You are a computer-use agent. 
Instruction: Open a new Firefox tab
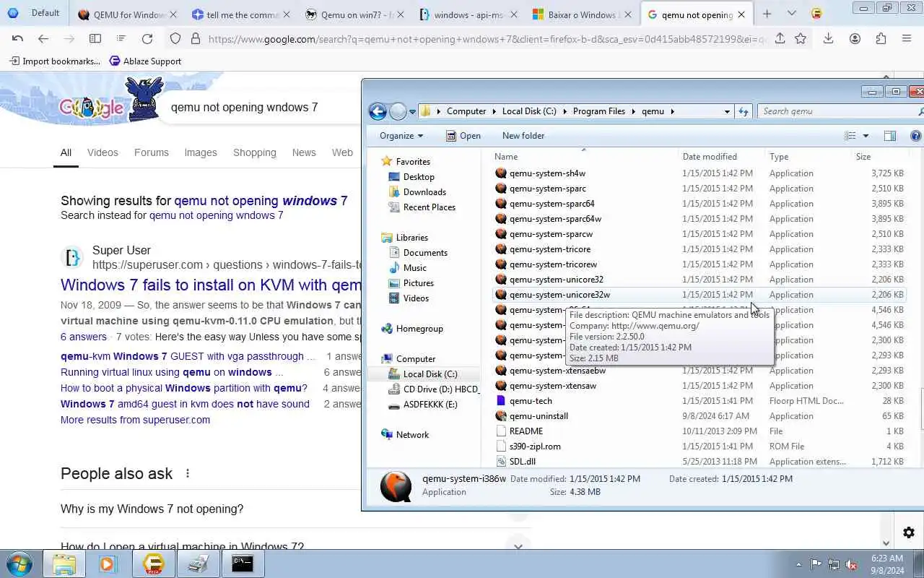(767, 14)
